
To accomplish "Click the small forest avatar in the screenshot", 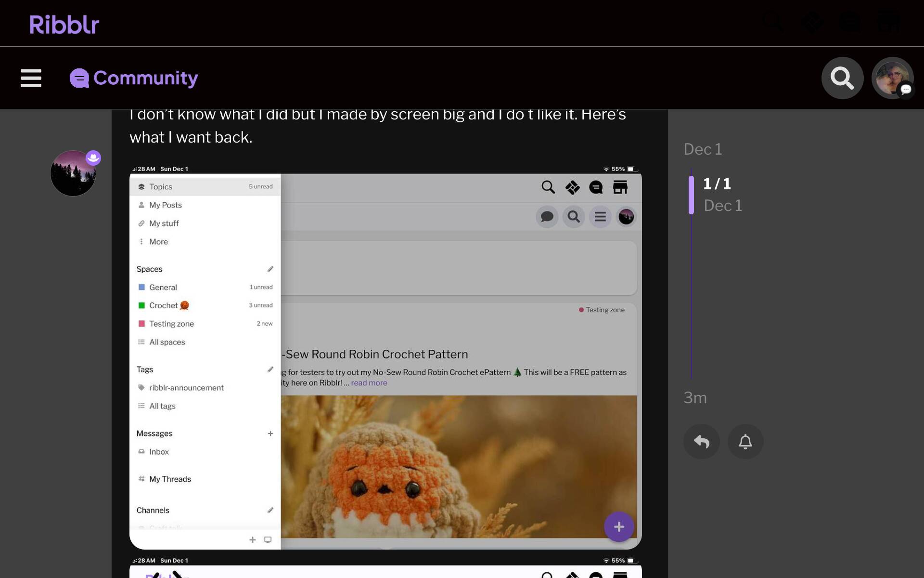I will pyautogui.click(x=626, y=217).
